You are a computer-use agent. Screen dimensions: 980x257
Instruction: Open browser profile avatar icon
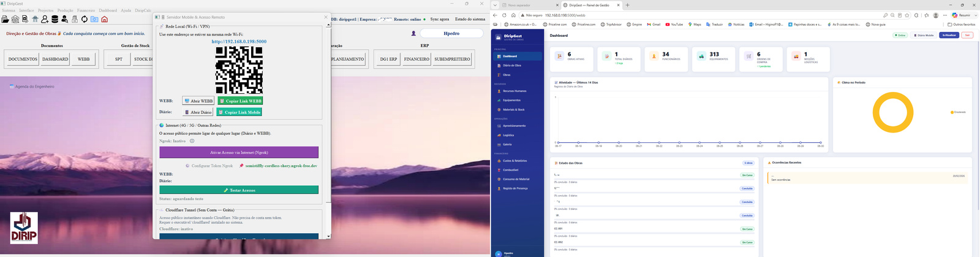(936, 15)
